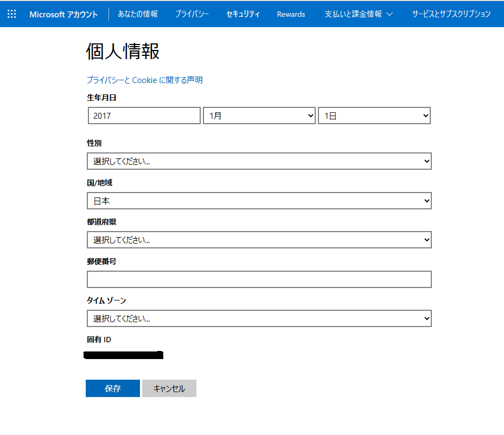
Task: Click the 個人情報 page heading
Action: pos(123,51)
